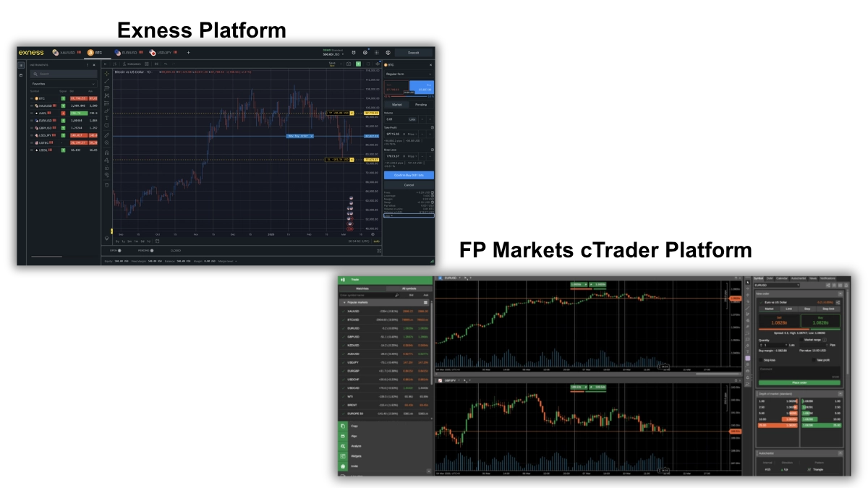Select XAUUSD in the cTrader watchlist
The image size is (868, 488).
pyautogui.click(x=385, y=312)
